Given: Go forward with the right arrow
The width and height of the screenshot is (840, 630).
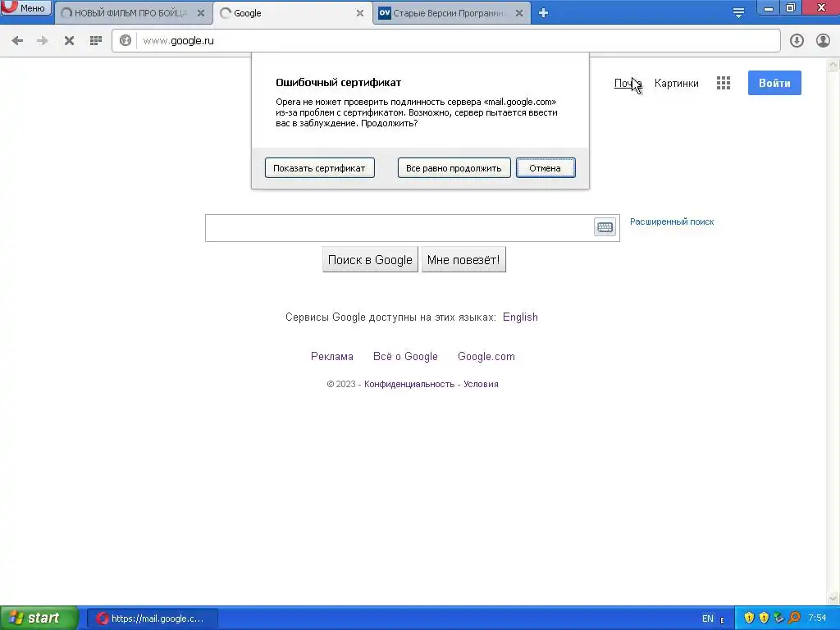Looking at the screenshot, I should pos(43,41).
